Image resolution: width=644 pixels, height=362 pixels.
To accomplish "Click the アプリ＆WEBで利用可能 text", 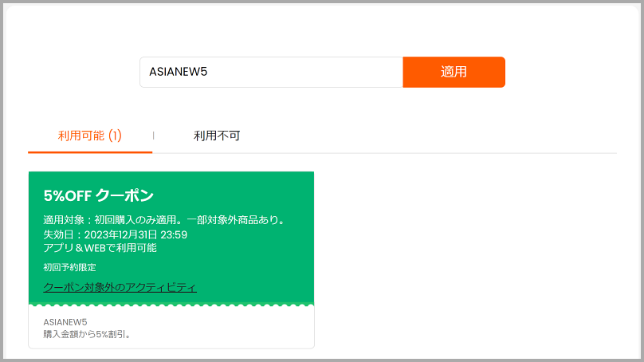I will (x=100, y=248).
